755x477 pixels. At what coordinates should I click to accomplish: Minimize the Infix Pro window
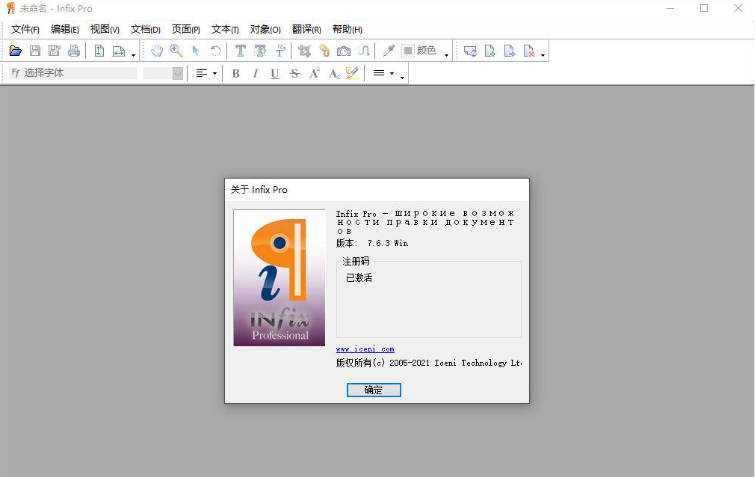click(670, 8)
